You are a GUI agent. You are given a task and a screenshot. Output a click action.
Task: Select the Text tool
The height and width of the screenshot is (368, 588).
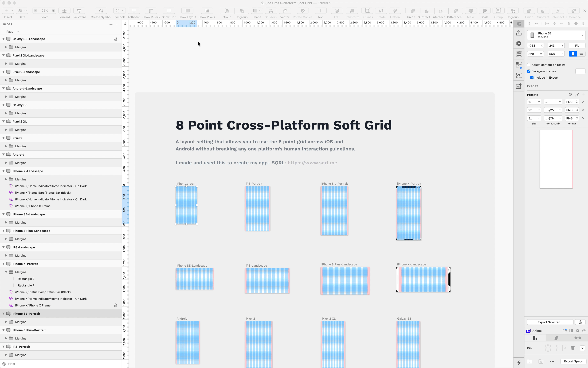pos(321,11)
